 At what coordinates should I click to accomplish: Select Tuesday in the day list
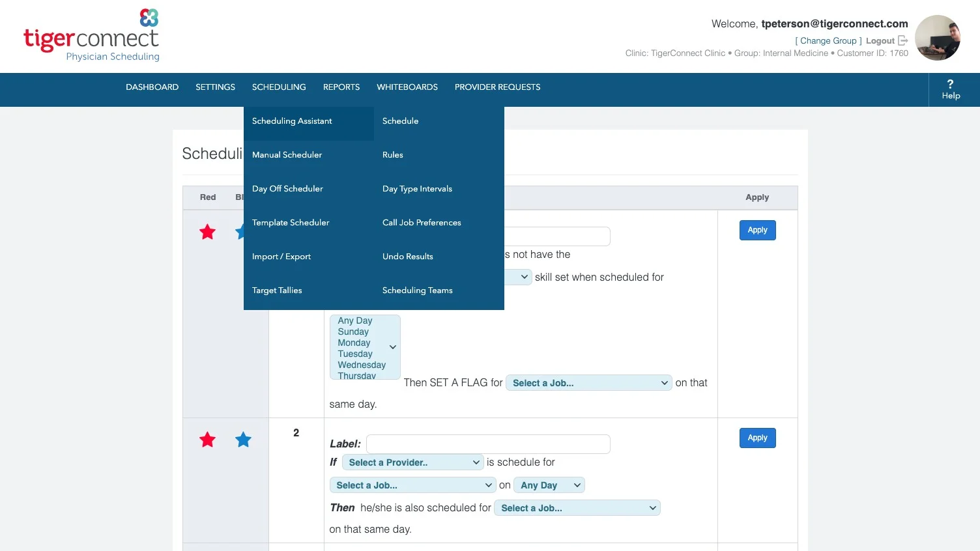click(x=355, y=354)
